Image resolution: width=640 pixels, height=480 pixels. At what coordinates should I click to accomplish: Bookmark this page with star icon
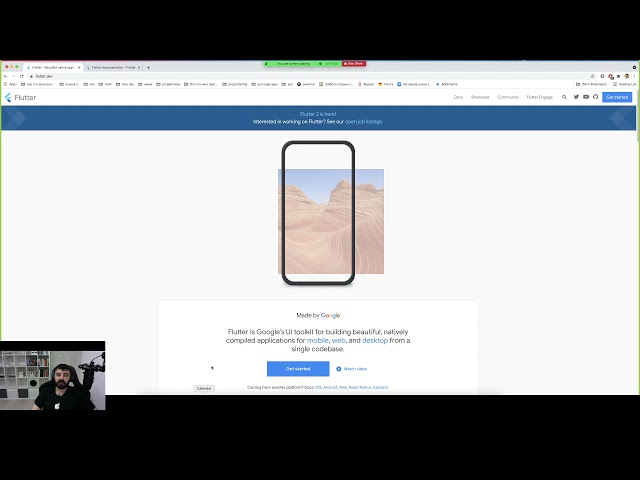592,76
